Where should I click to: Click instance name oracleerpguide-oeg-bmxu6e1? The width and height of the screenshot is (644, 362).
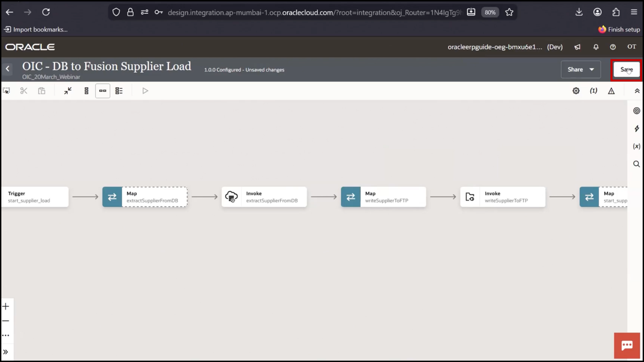coord(495,47)
